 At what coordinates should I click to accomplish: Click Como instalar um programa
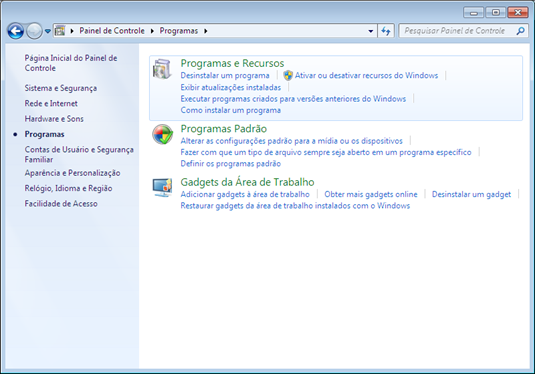click(231, 110)
